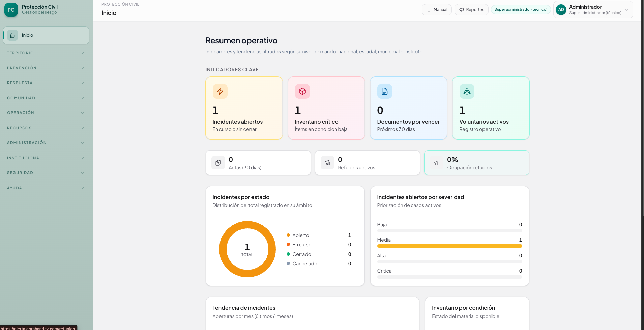Viewport: 644px width, 330px height.
Task: Click the AD avatar icon
Action: pyautogui.click(x=561, y=10)
